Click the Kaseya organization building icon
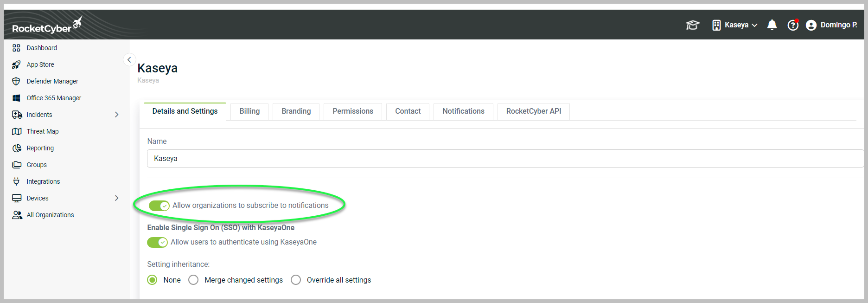 coord(716,25)
